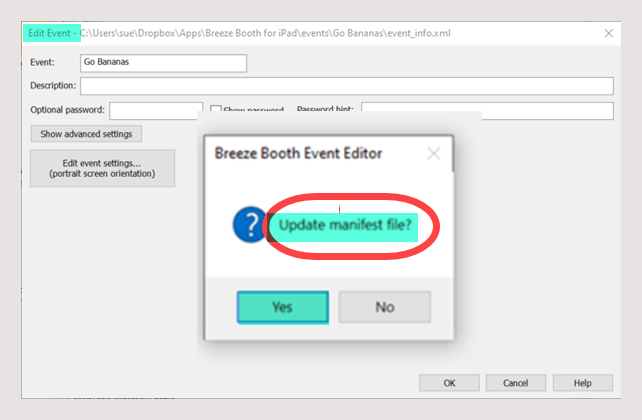Cancel the Edit Event window

[515, 383]
